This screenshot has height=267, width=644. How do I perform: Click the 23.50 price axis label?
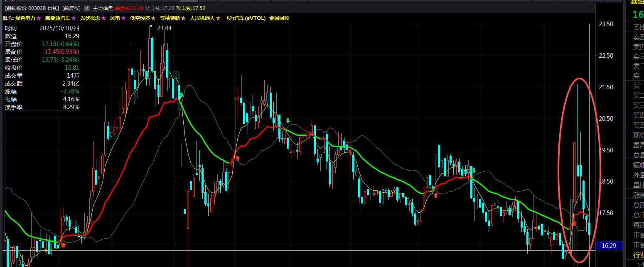pos(606,24)
